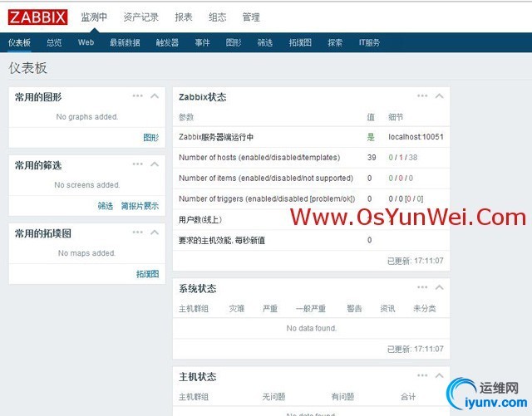Open the 组态 main menu

click(x=218, y=17)
